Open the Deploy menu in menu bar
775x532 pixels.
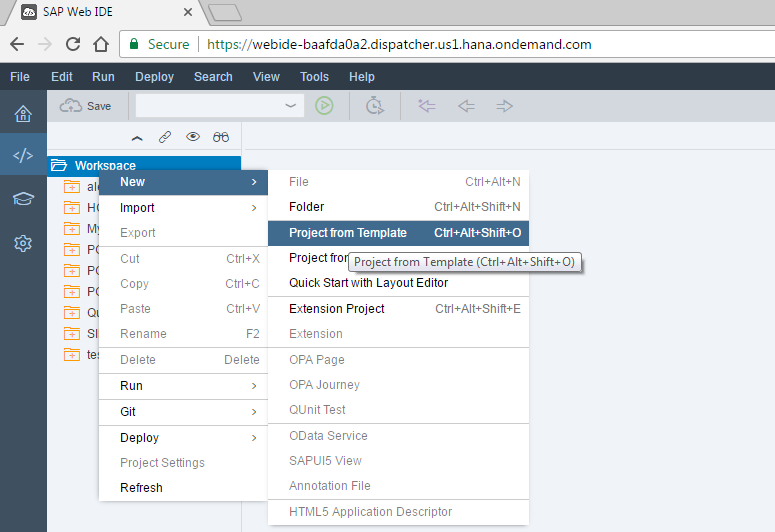155,77
